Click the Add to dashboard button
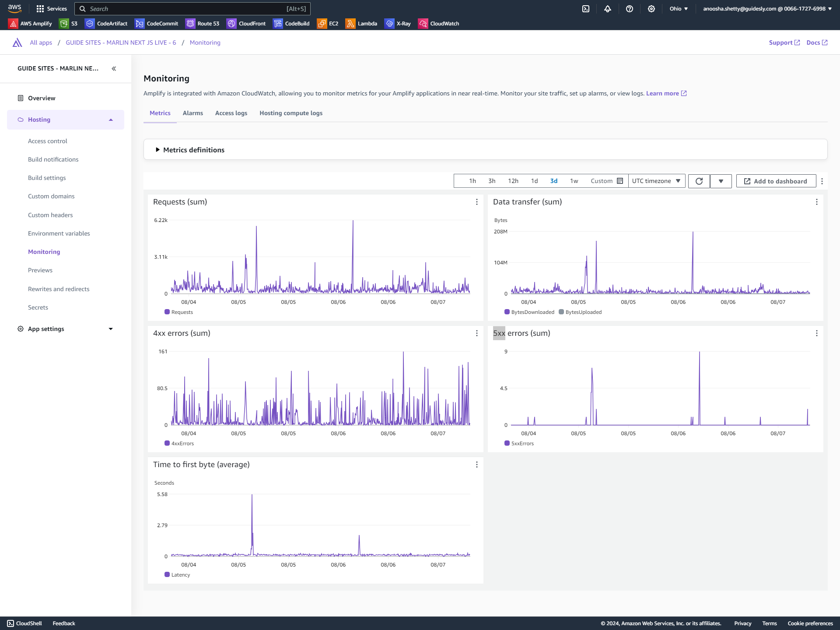 [x=776, y=181]
